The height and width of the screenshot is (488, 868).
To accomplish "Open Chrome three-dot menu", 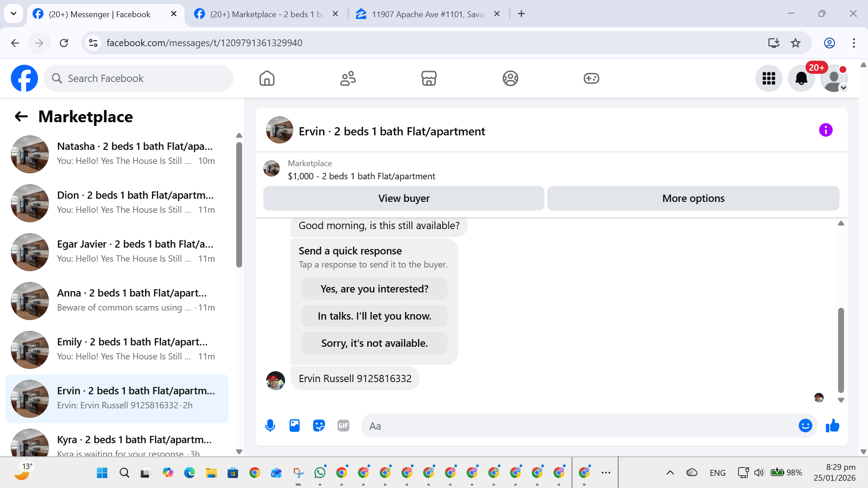I will click(854, 43).
